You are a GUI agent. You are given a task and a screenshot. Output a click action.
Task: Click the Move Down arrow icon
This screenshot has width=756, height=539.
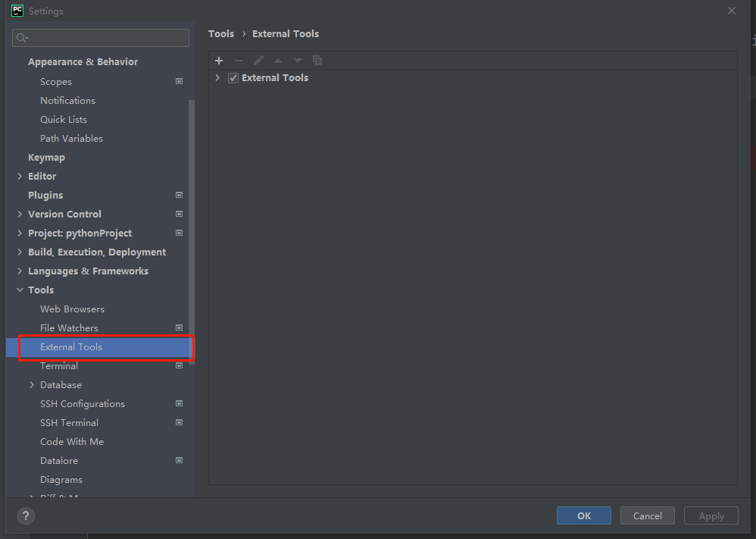pos(298,61)
